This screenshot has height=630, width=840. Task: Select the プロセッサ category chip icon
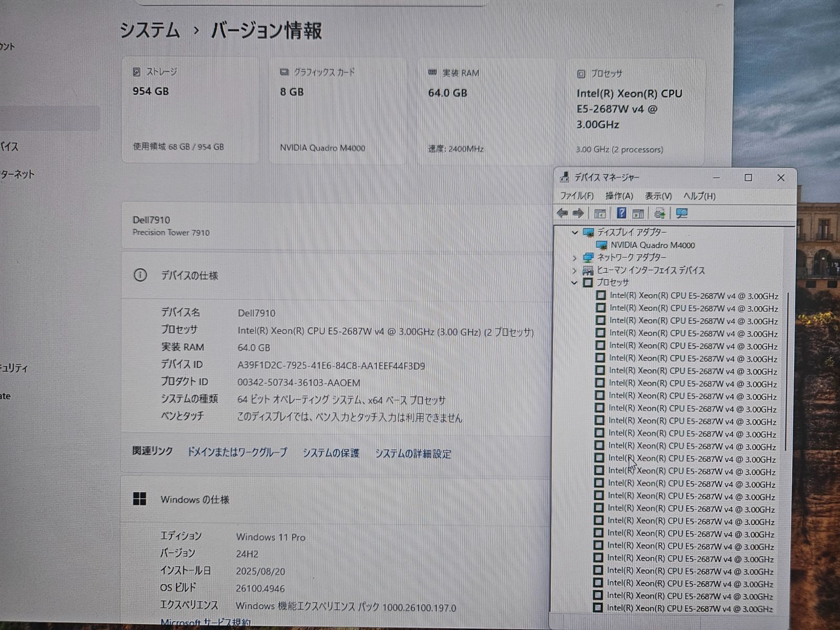(587, 282)
